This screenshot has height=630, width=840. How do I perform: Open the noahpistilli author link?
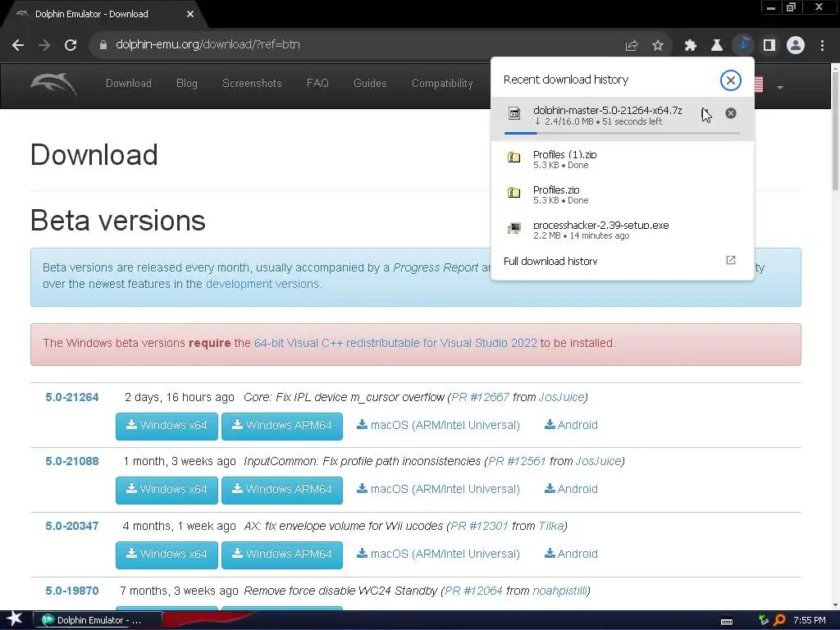point(559,591)
